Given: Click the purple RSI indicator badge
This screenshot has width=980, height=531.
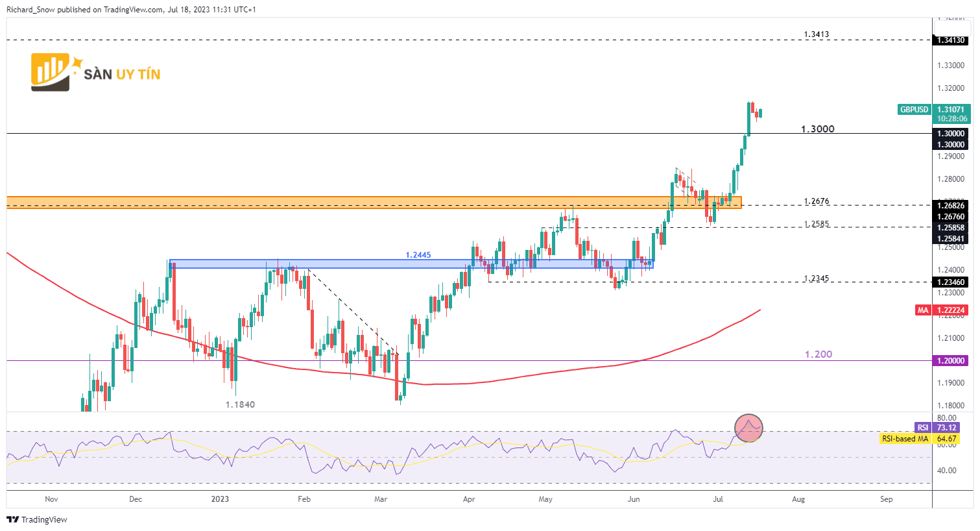Looking at the screenshot, I should coord(923,428).
